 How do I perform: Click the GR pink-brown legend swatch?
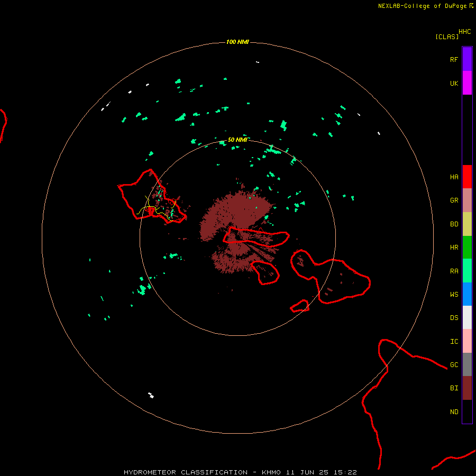point(467,200)
